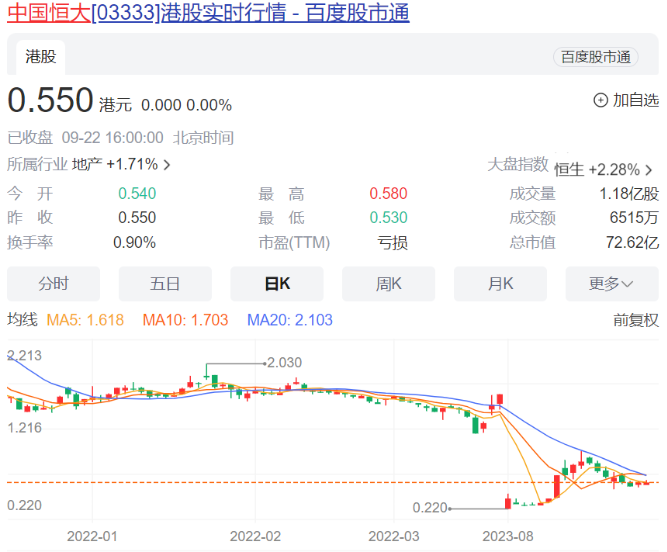Switch to the 周K chart tab
The width and height of the screenshot is (667, 552).
point(388,284)
